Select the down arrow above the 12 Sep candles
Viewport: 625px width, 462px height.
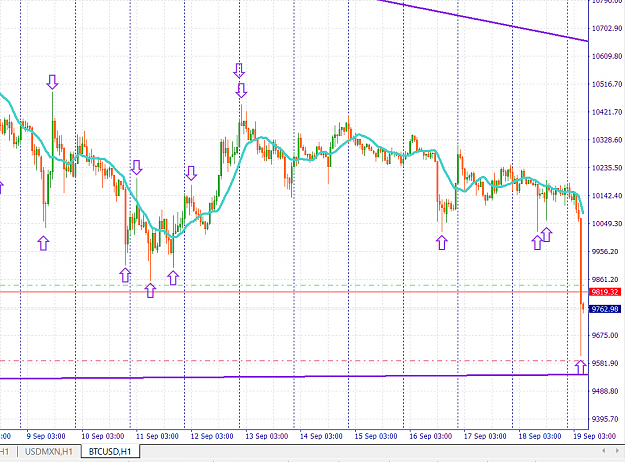[191, 173]
